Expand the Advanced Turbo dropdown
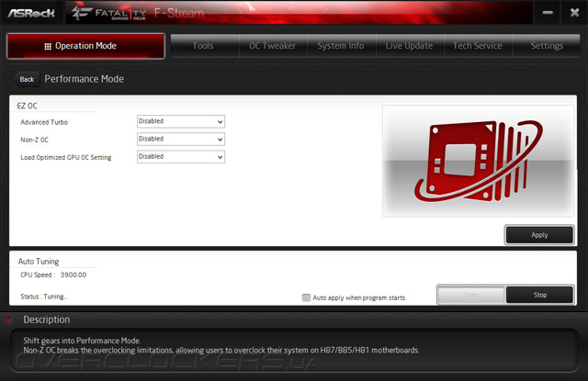 pyautogui.click(x=181, y=121)
